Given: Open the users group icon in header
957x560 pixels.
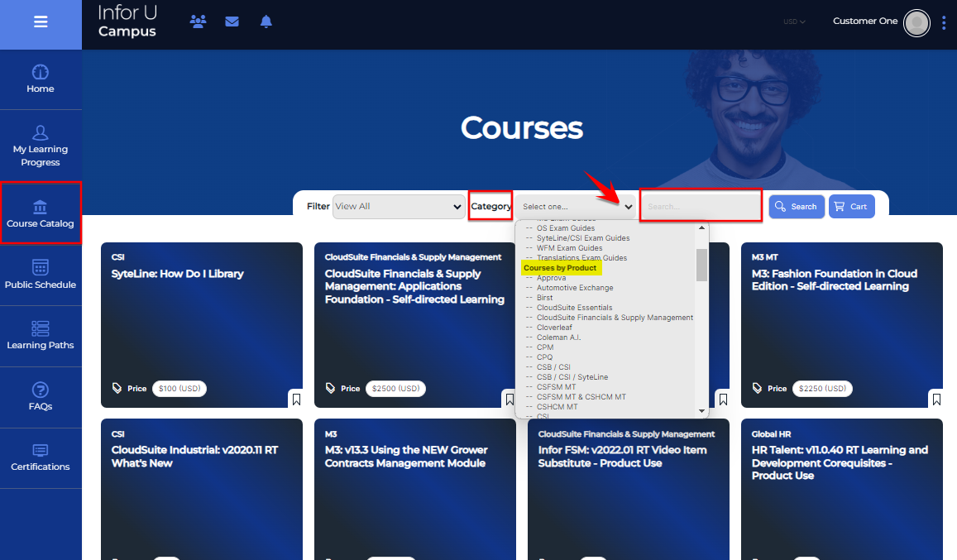Looking at the screenshot, I should click(x=198, y=22).
